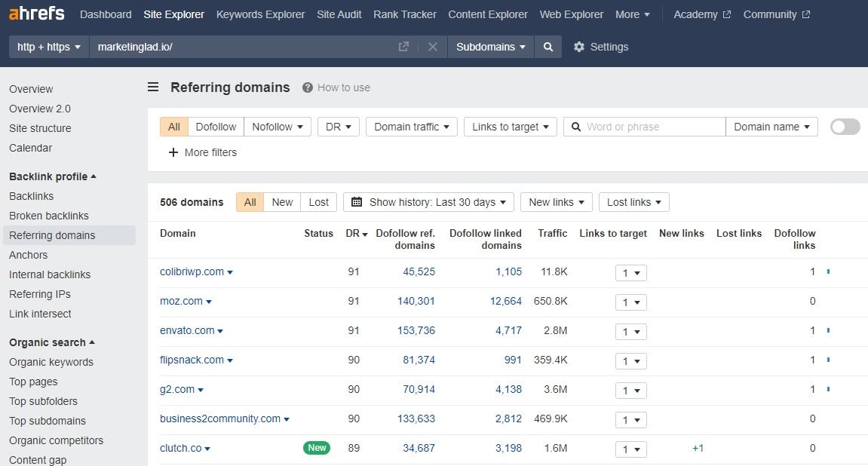868x466 pixels.
Task: Toggle the switch beside Domain name filter
Action: coord(845,127)
